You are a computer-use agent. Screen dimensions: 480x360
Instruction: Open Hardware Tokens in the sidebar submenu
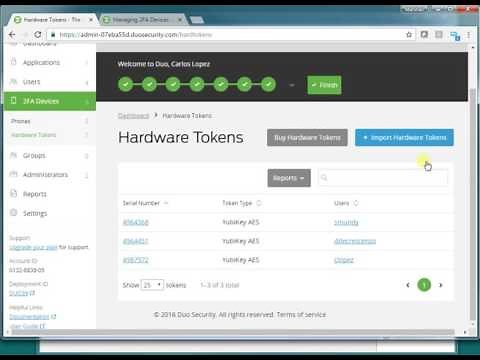coord(33,135)
